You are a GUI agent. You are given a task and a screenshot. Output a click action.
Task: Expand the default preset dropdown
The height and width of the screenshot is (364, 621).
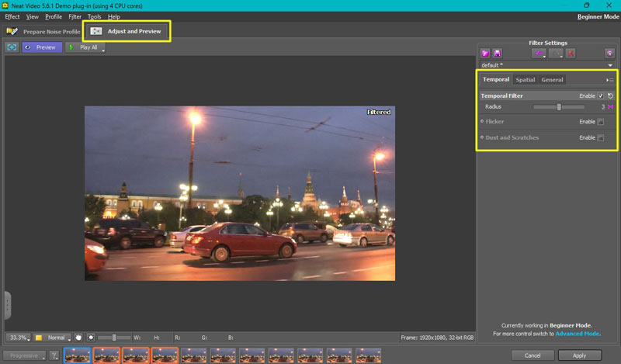click(x=612, y=65)
